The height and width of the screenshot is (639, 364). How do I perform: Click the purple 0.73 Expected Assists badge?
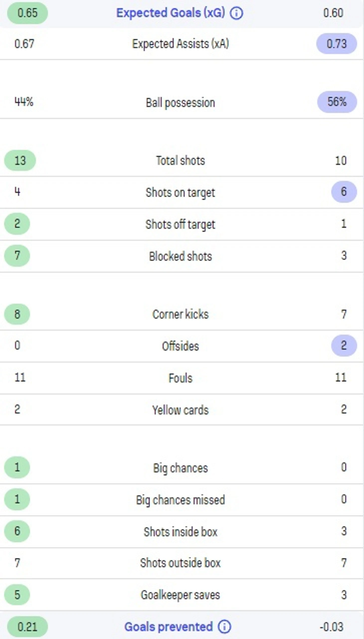coord(337,44)
